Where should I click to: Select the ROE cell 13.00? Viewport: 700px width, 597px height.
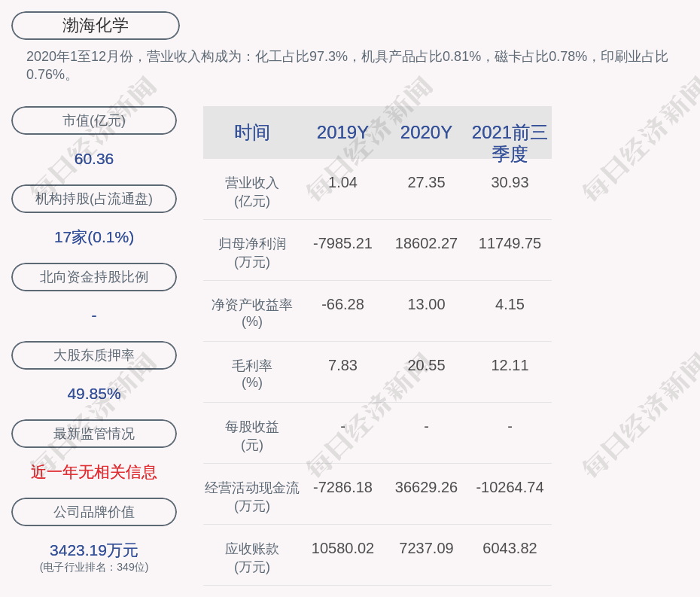pyautogui.click(x=426, y=305)
